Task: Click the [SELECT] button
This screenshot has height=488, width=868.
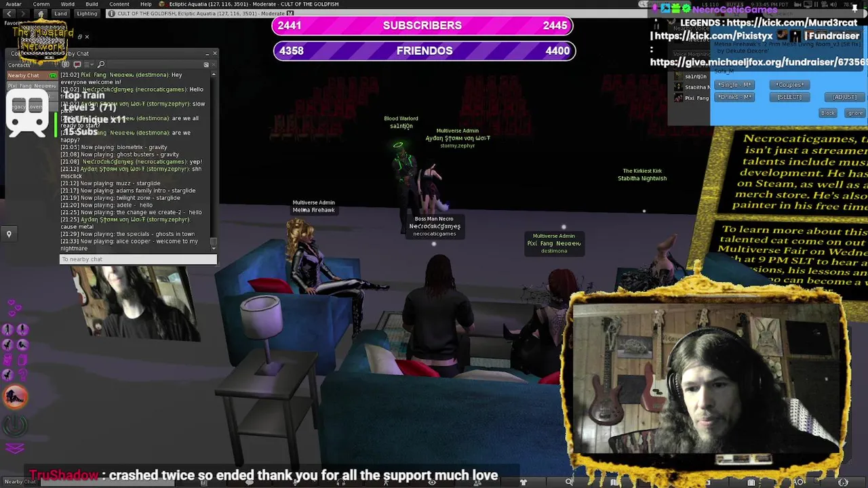Action: [x=789, y=97]
